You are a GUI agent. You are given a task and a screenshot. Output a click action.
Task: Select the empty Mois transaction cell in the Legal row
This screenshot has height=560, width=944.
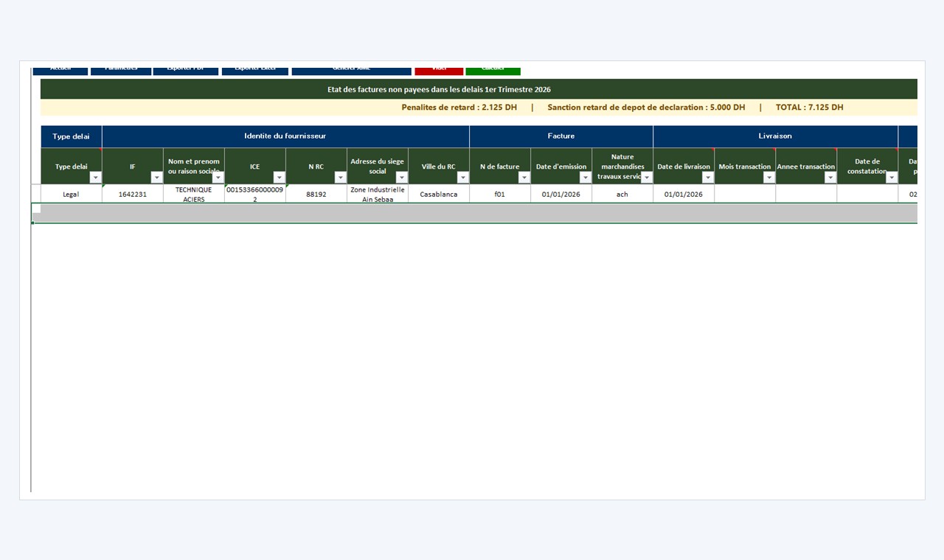[x=745, y=195]
